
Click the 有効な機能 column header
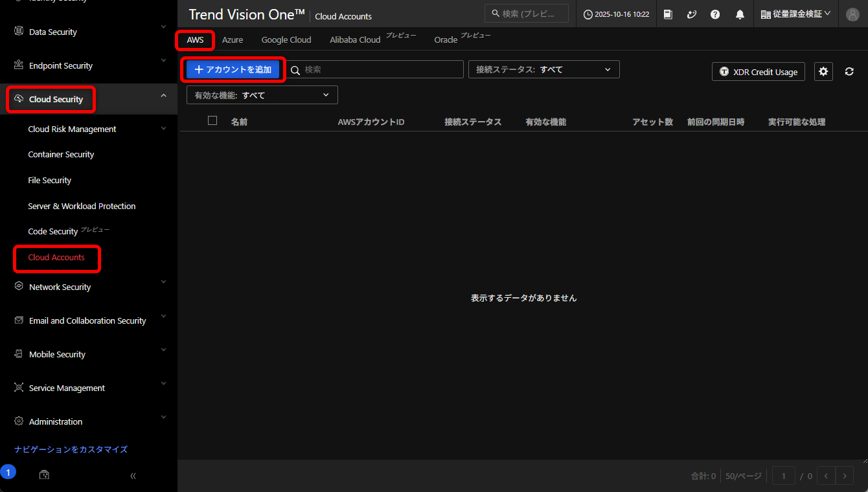546,122
